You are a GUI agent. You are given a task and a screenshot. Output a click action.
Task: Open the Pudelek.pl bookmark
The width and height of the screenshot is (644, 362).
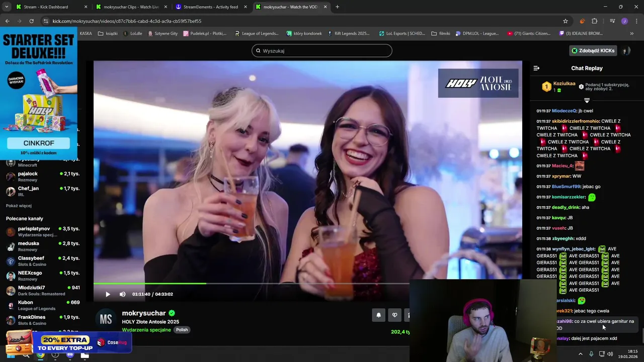(205, 34)
